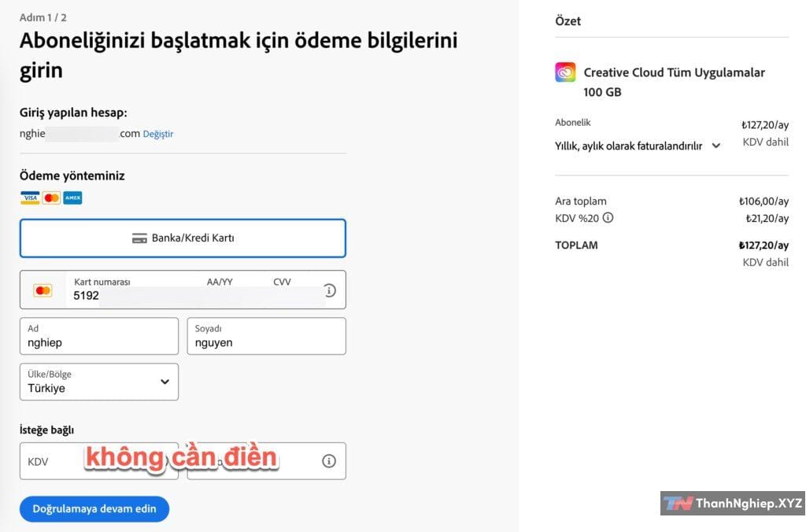Click the AMEX card logo
This screenshot has width=806, height=532.
click(72, 198)
